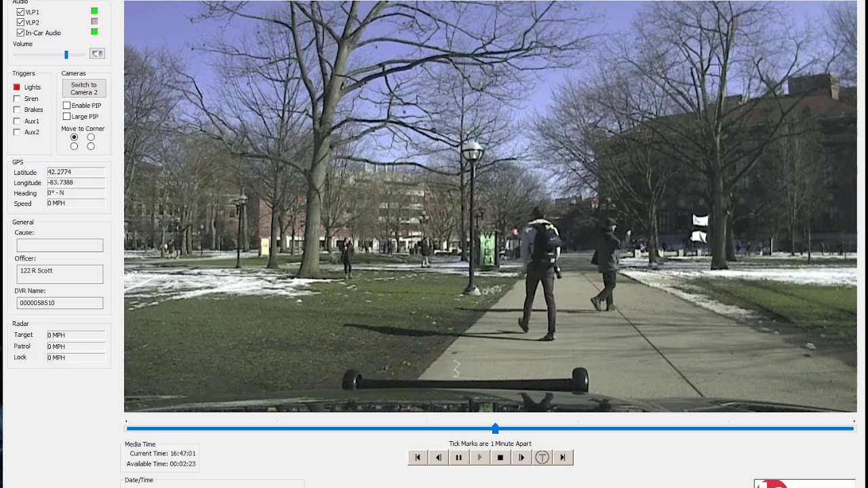Mute audio with the speaker button
Image resolution: width=868 pixels, height=488 pixels.
(97, 54)
